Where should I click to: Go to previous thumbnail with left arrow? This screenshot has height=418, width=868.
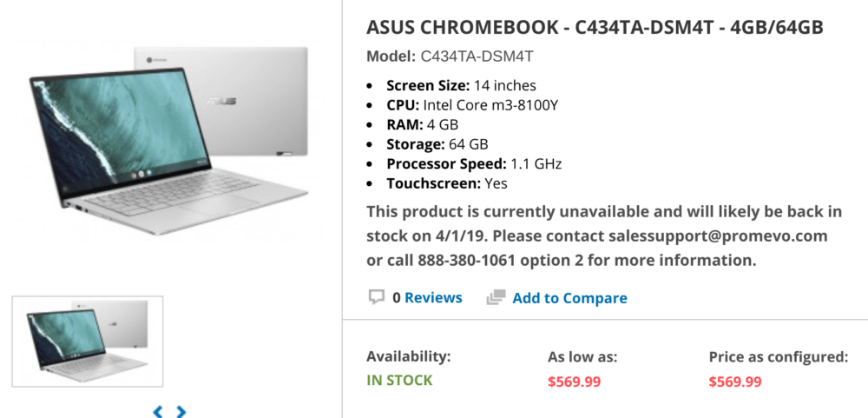(x=158, y=411)
